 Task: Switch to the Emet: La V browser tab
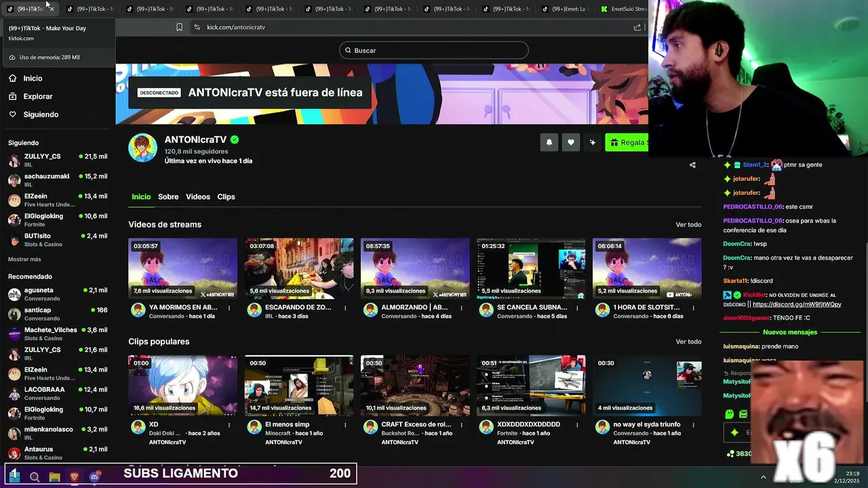click(566, 9)
